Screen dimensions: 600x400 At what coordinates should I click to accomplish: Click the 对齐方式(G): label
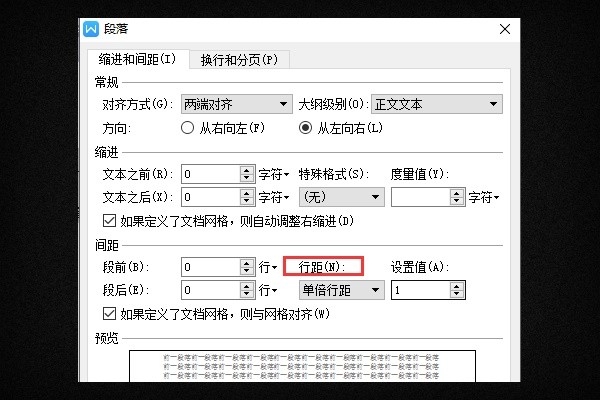coord(138,104)
